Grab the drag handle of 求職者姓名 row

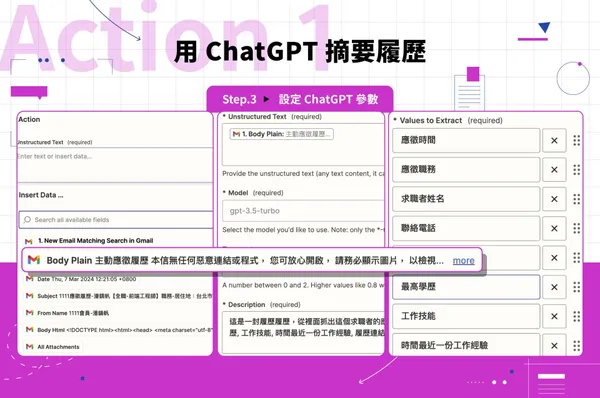point(577,199)
